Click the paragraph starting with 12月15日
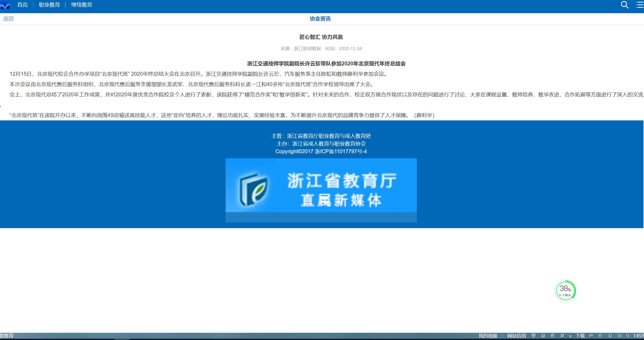644x340 pixels. coord(199,74)
